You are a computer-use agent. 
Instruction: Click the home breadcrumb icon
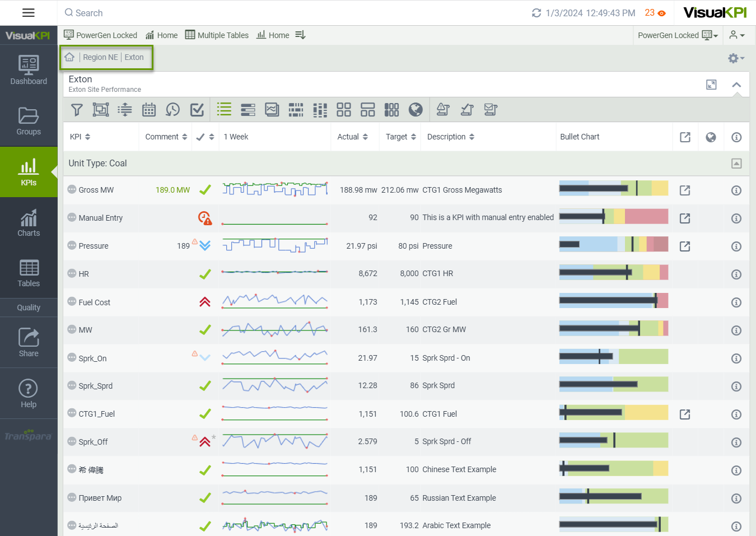pyautogui.click(x=69, y=57)
